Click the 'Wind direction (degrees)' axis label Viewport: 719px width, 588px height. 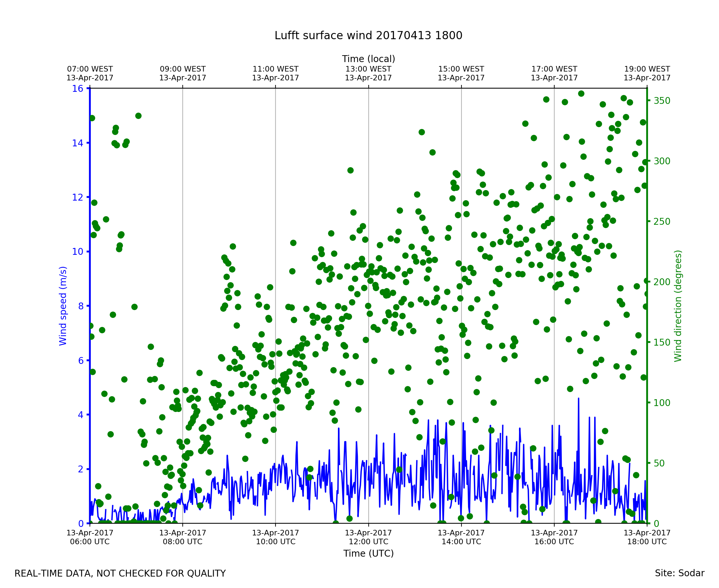click(678, 306)
